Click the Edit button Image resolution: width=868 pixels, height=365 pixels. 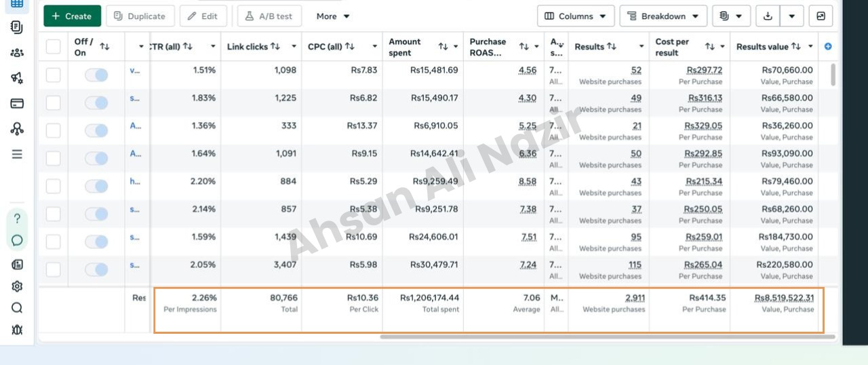[203, 16]
